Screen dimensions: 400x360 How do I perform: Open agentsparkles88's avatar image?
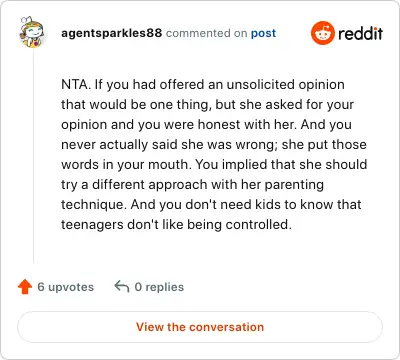pyautogui.click(x=32, y=32)
